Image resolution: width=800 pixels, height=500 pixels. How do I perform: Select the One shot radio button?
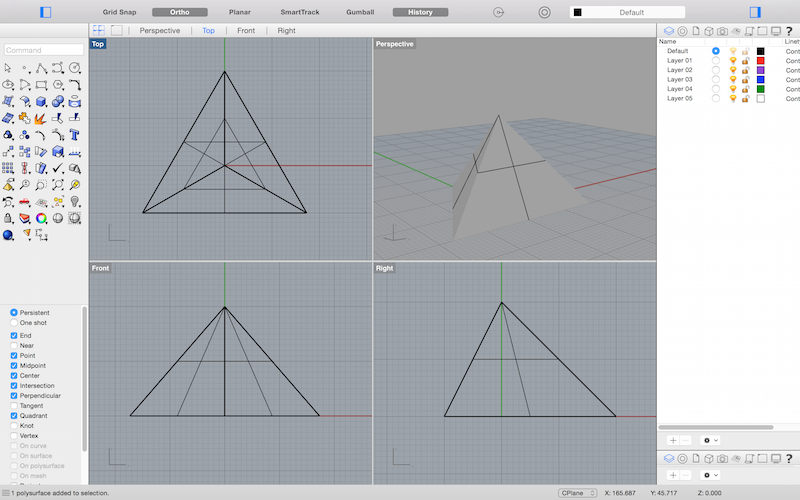pyautogui.click(x=14, y=322)
